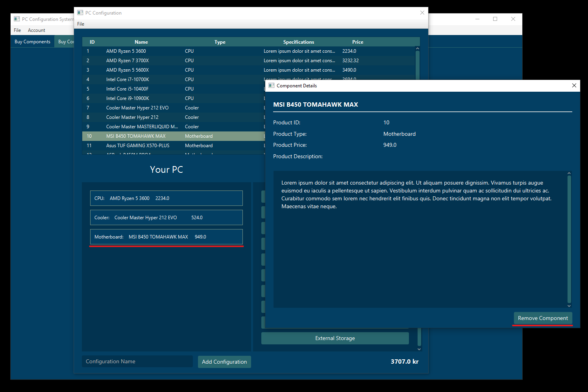Screen dimensions: 588x392
Task: Click Product Price value 949.0
Action: coord(390,145)
